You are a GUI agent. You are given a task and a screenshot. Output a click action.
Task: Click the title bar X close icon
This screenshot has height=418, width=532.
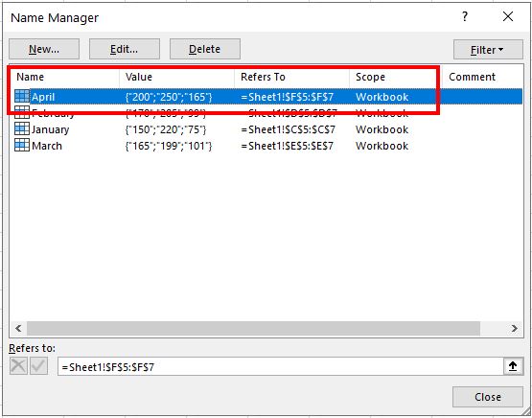508,16
